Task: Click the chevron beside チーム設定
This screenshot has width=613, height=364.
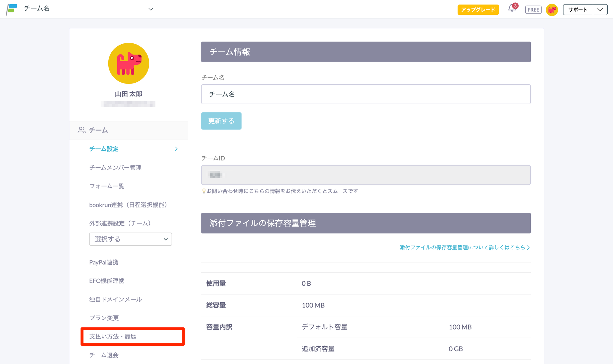Action: [176, 149]
